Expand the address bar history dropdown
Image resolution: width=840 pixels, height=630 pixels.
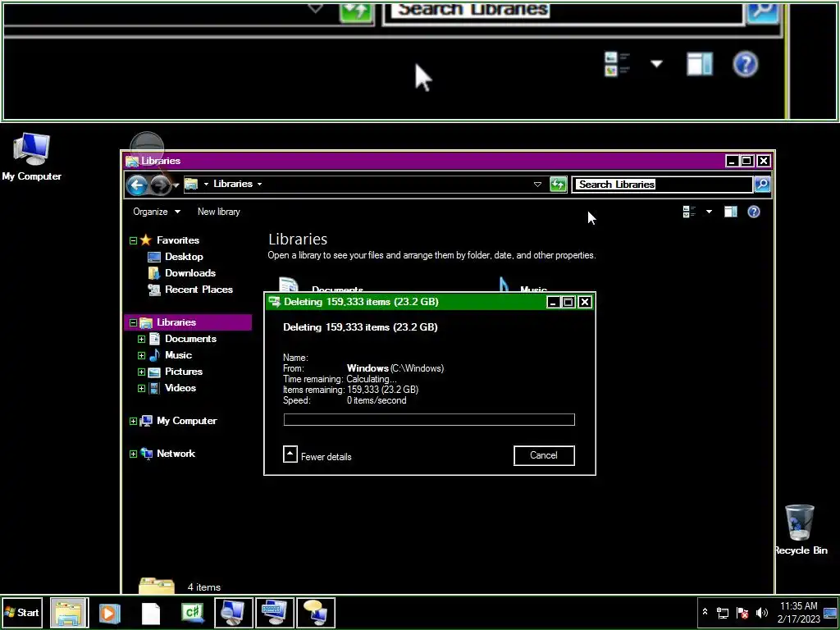pos(537,185)
